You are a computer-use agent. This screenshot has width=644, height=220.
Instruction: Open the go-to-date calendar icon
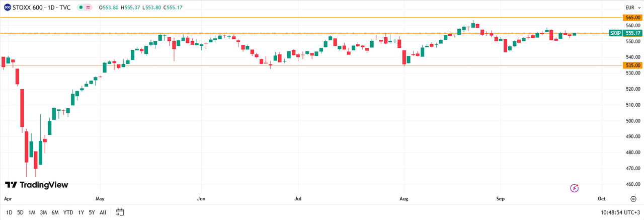click(120, 212)
